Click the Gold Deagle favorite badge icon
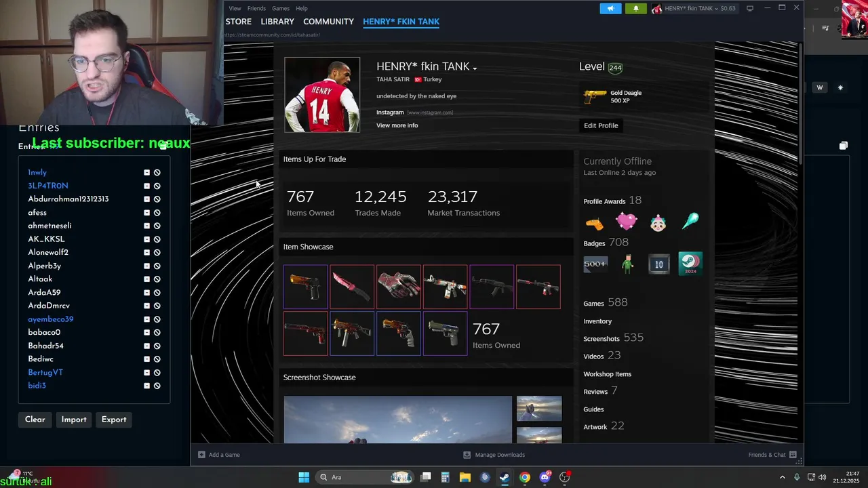This screenshot has height=488, width=868. click(595, 96)
